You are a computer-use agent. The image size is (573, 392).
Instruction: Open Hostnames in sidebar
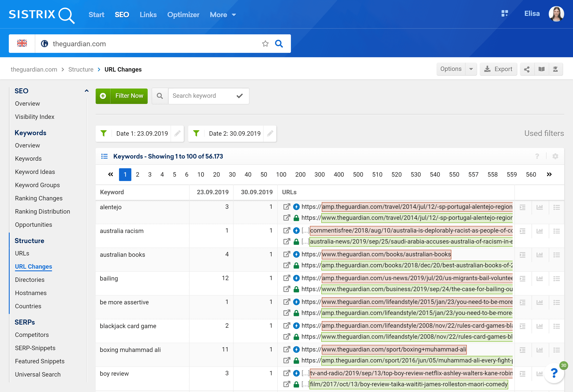(31, 293)
